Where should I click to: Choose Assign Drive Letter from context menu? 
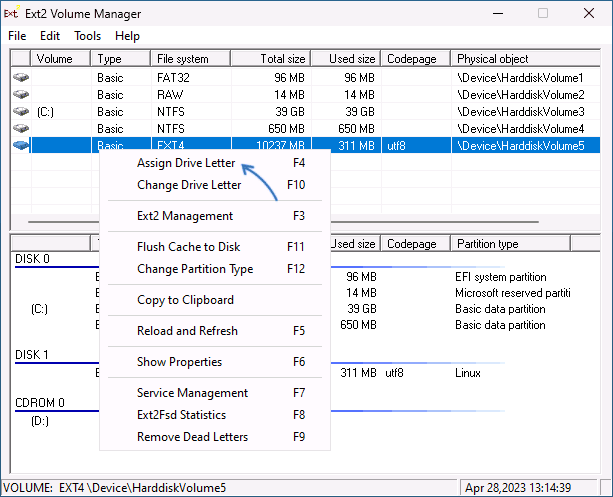coord(215,163)
